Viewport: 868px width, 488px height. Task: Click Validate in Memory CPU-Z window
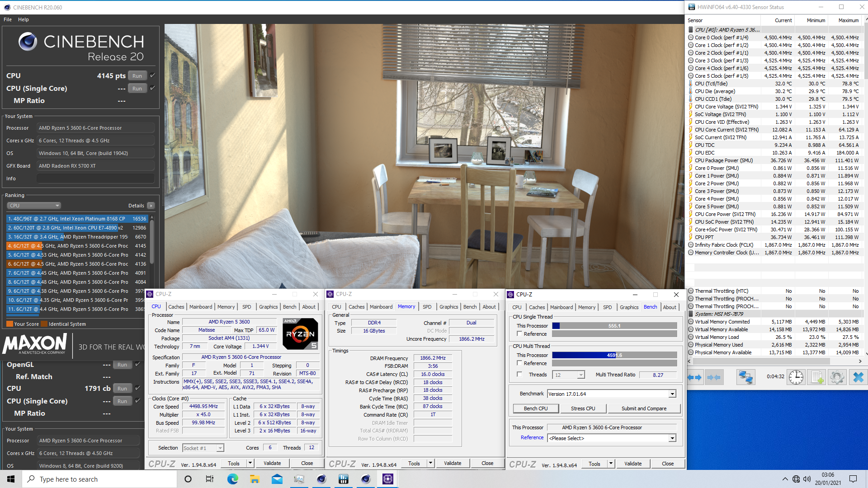coord(453,463)
